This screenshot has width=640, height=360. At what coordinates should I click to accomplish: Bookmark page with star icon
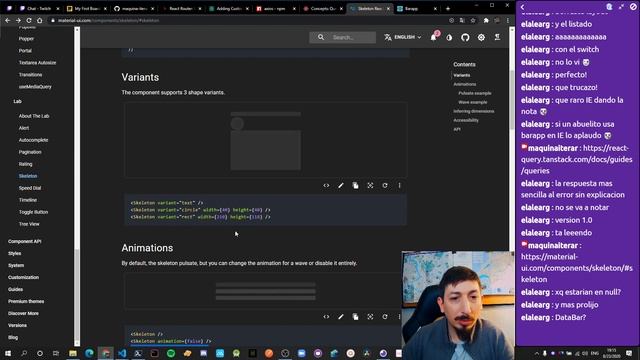pos(473,20)
